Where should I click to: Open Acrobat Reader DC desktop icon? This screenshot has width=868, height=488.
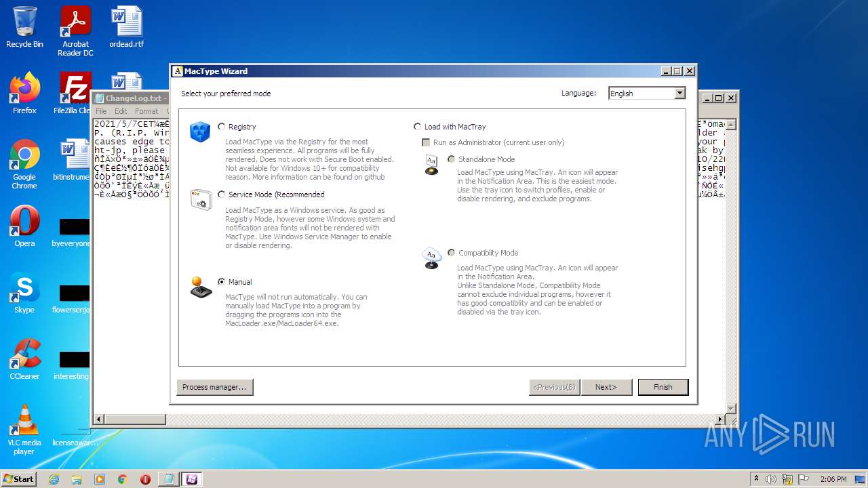pyautogui.click(x=75, y=31)
